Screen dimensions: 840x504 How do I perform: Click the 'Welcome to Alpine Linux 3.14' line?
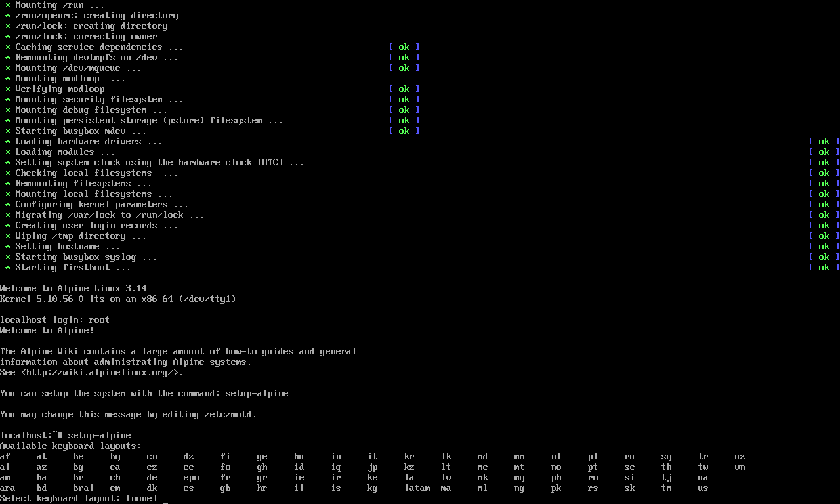(x=73, y=289)
